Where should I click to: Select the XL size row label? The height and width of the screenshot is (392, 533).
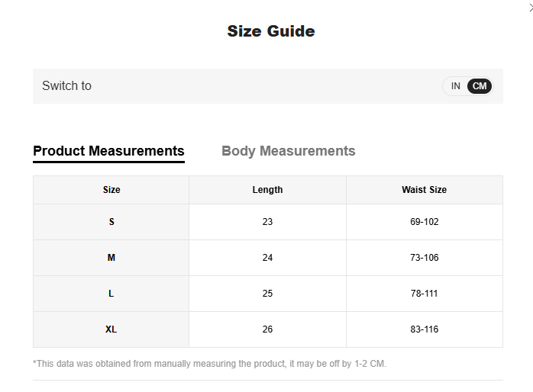[x=111, y=329]
